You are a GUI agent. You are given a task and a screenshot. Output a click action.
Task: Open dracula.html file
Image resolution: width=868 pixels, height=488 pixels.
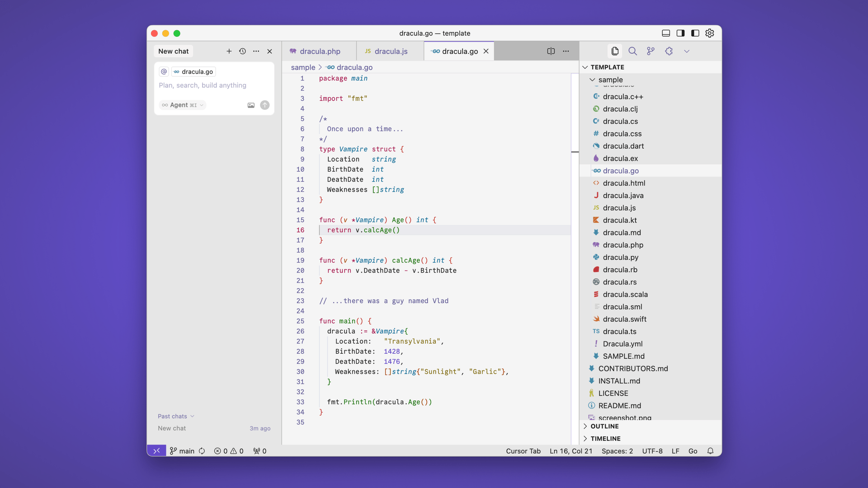[651, 183]
